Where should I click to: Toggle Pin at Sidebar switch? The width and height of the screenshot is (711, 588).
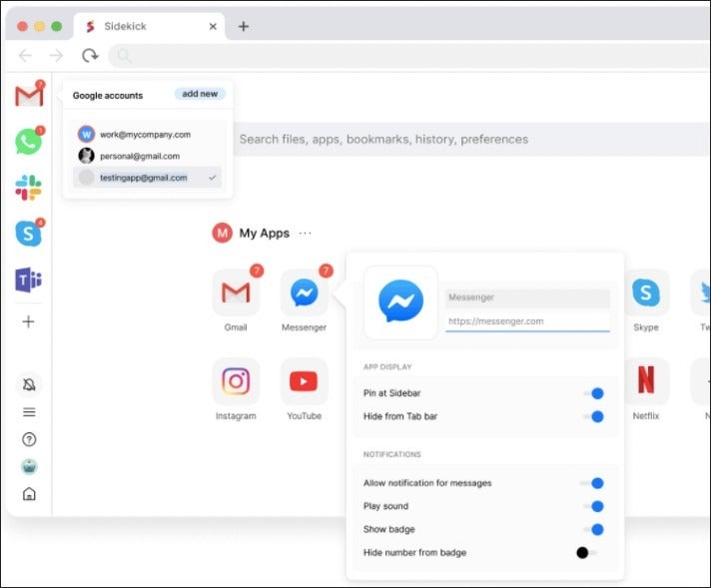[593, 393]
